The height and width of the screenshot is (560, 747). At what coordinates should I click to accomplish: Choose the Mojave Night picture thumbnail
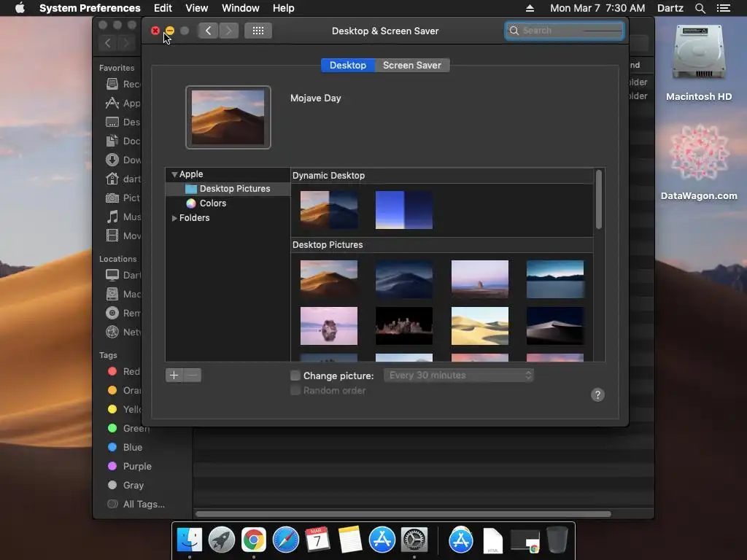(x=404, y=279)
